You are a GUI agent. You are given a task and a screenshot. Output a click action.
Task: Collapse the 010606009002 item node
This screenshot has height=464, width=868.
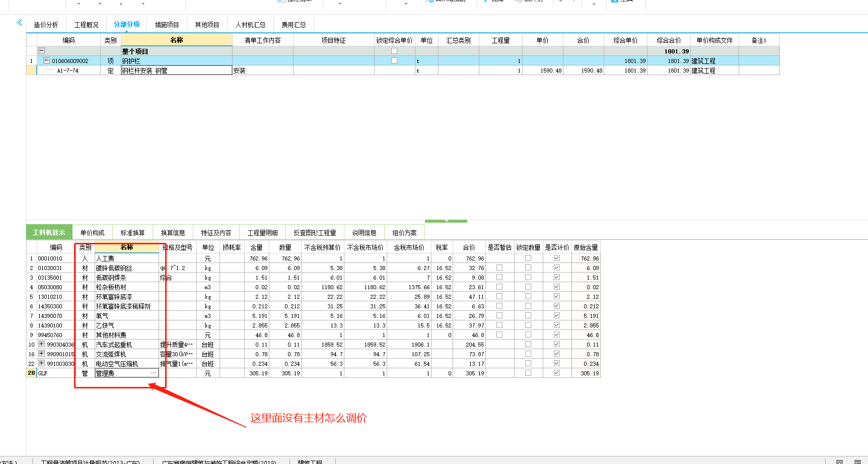(46, 60)
